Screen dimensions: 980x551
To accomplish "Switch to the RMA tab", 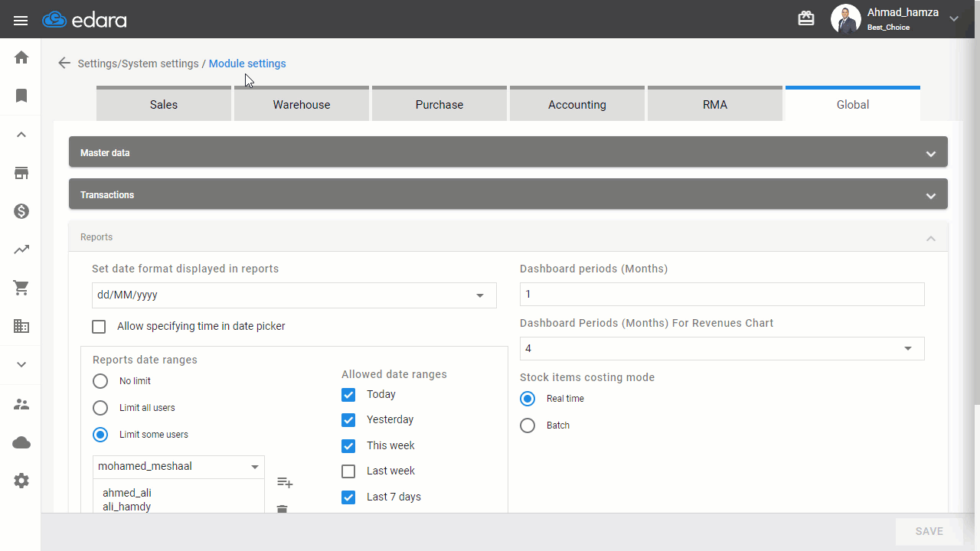I will (x=715, y=103).
